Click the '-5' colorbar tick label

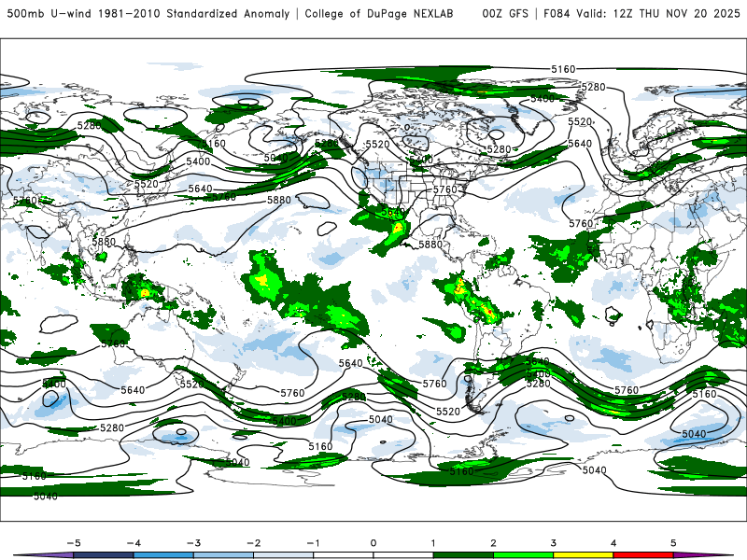74,543
